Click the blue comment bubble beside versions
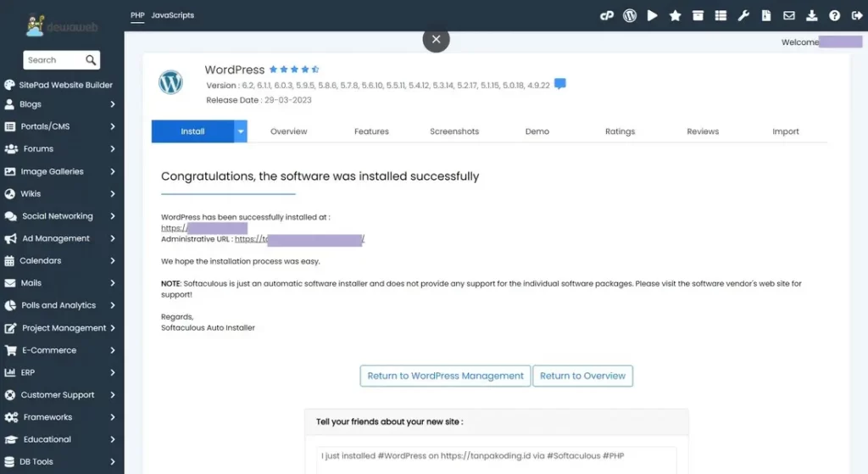The height and width of the screenshot is (474, 868). coord(560,84)
